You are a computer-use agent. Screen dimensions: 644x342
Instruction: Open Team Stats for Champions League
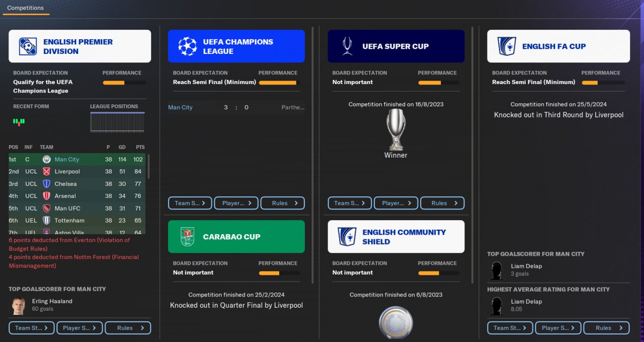click(x=190, y=203)
